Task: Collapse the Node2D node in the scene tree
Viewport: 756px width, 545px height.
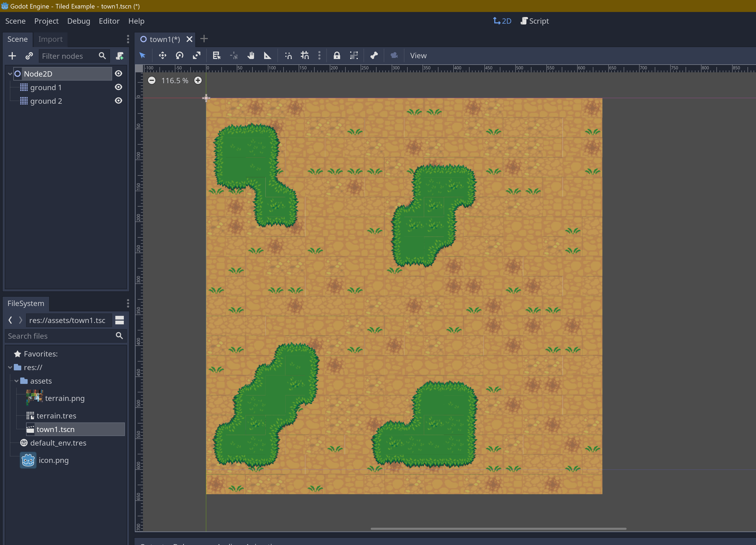Action: [x=10, y=73]
